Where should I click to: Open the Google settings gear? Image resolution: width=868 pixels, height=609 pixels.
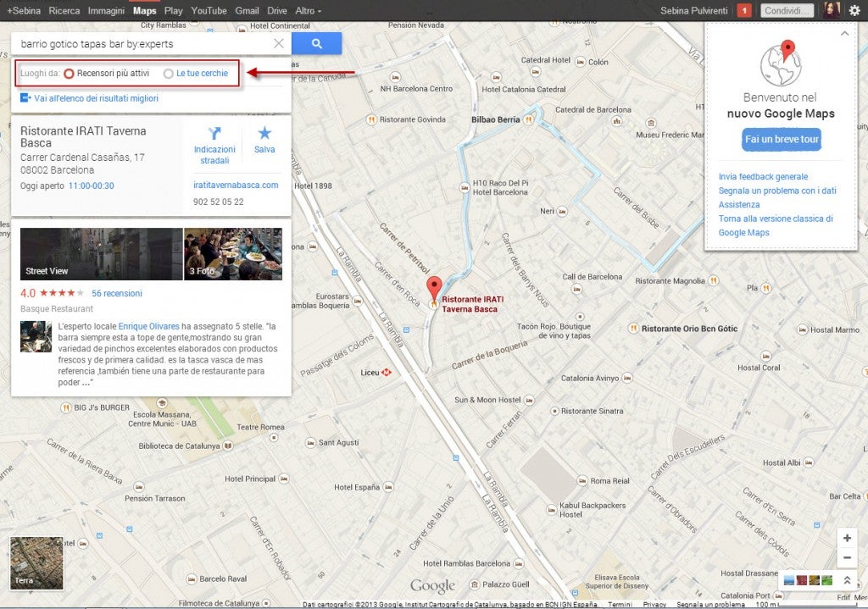point(854,10)
